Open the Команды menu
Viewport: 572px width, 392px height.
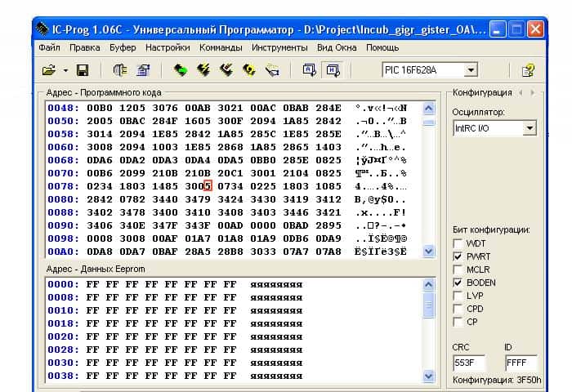tap(221, 47)
